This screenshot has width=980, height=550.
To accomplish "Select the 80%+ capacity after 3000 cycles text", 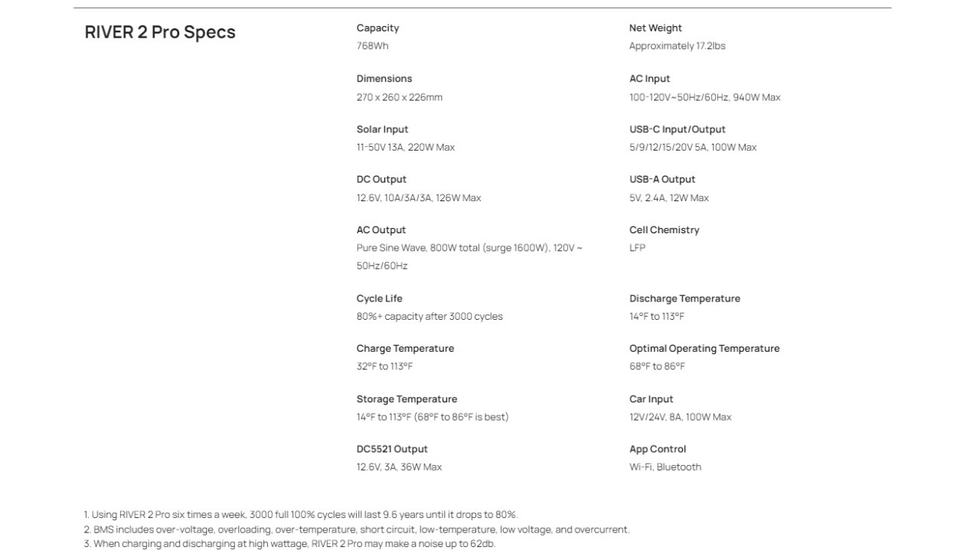I will (430, 317).
